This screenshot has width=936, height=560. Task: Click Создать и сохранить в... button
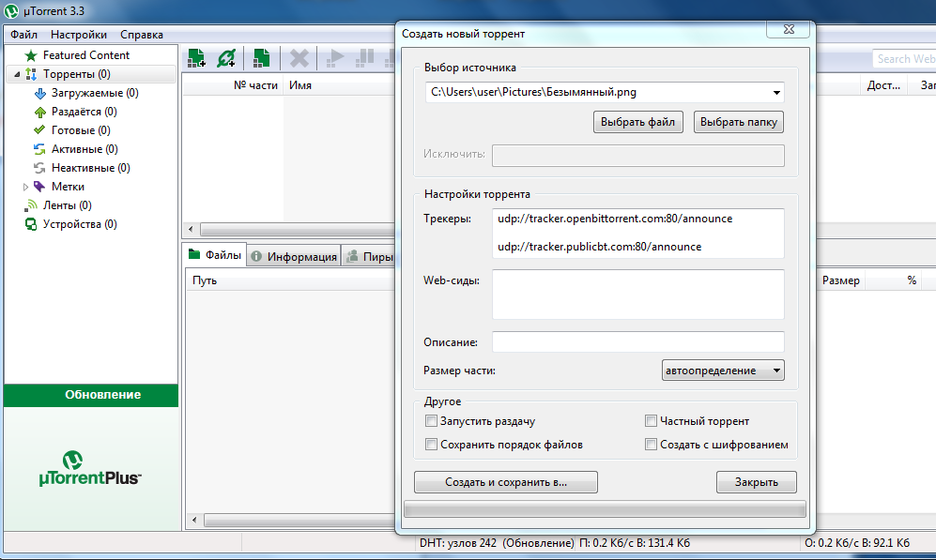coord(506,482)
